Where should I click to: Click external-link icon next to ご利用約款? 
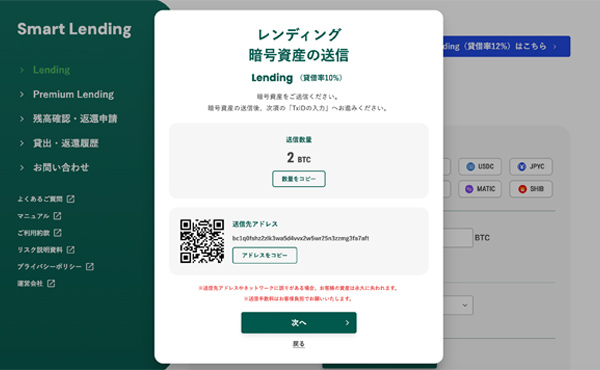point(57,233)
